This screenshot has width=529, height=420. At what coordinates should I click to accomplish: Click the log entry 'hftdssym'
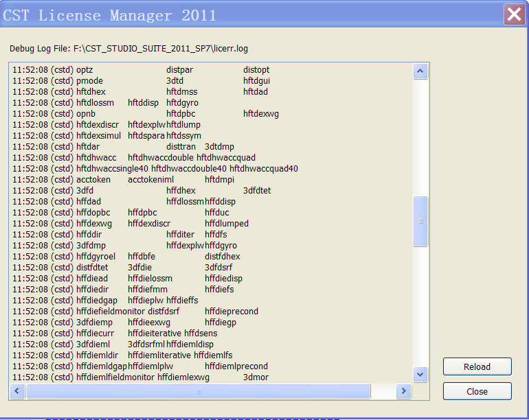(x=183, y=136)
